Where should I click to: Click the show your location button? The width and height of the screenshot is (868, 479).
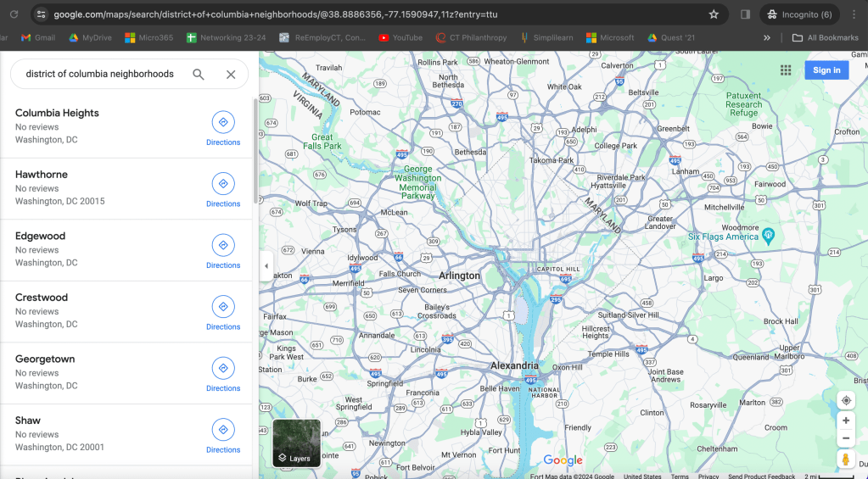click(x=845, y=400)
